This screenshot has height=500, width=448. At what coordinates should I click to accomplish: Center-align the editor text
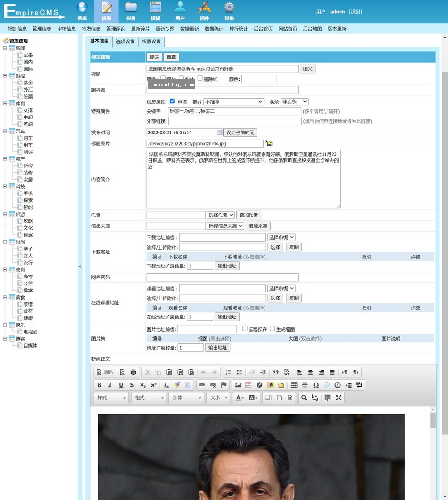tap(310, 372)
